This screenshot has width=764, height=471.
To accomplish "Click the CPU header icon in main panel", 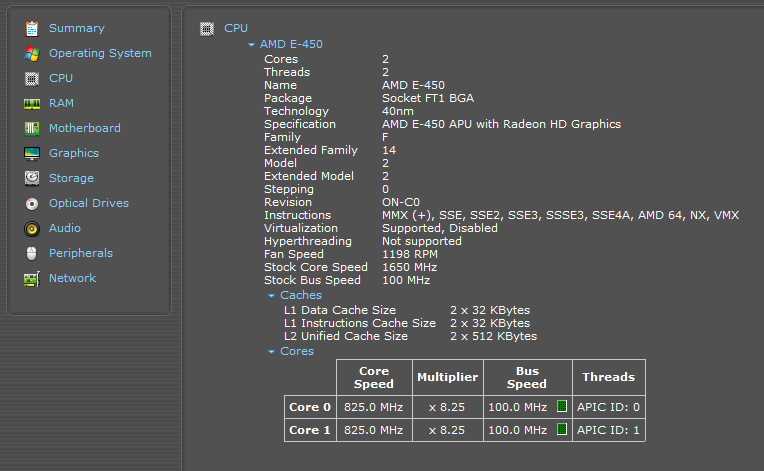I will point(207,29).
